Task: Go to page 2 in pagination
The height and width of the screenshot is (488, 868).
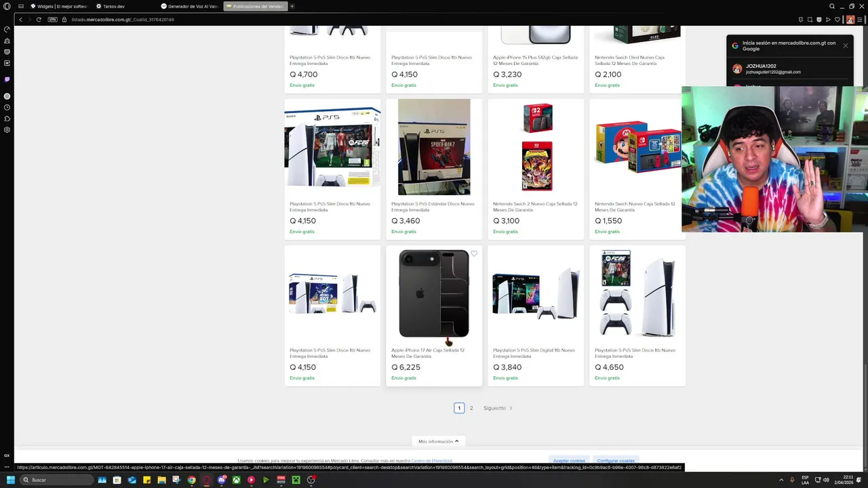Action: (x=471, y=408)
